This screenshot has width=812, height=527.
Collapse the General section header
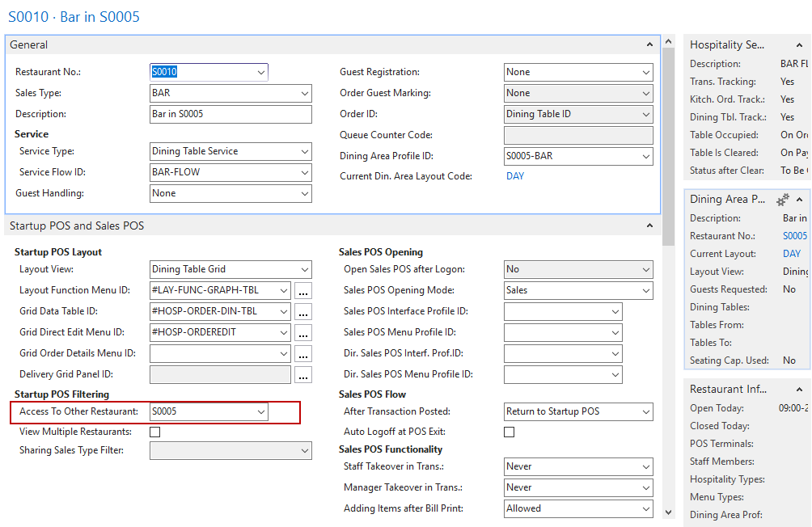[x=649, y=45]
